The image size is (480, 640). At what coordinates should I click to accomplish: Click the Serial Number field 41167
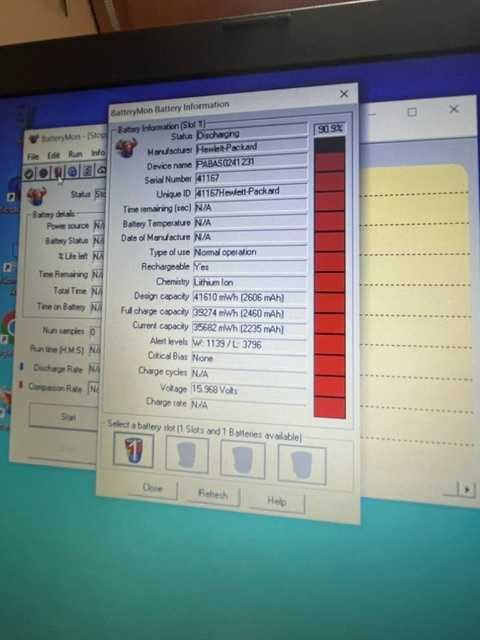pyautogui.click(x=251, y=177)
